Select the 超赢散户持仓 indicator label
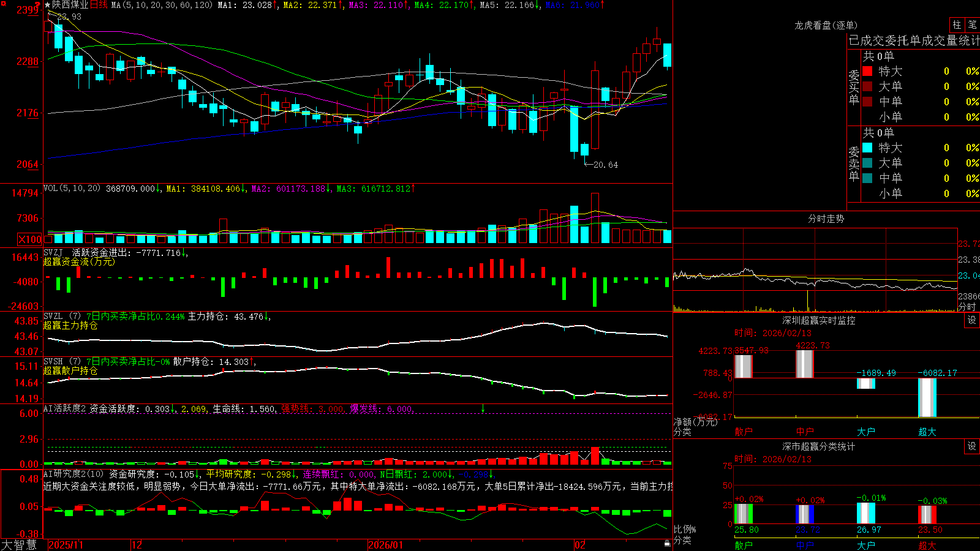980x551 pixels. tap(70, 370)
